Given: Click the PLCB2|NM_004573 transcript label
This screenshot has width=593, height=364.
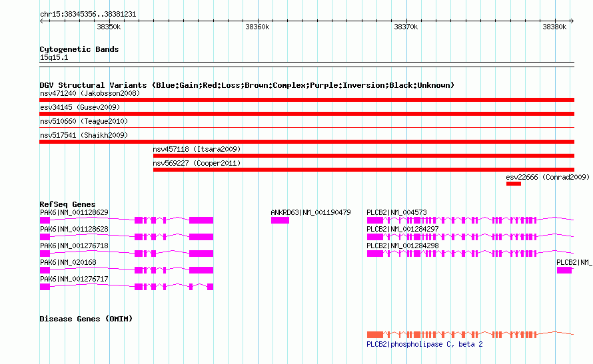Looking at the screenshot, I should [x=396, y=212].
